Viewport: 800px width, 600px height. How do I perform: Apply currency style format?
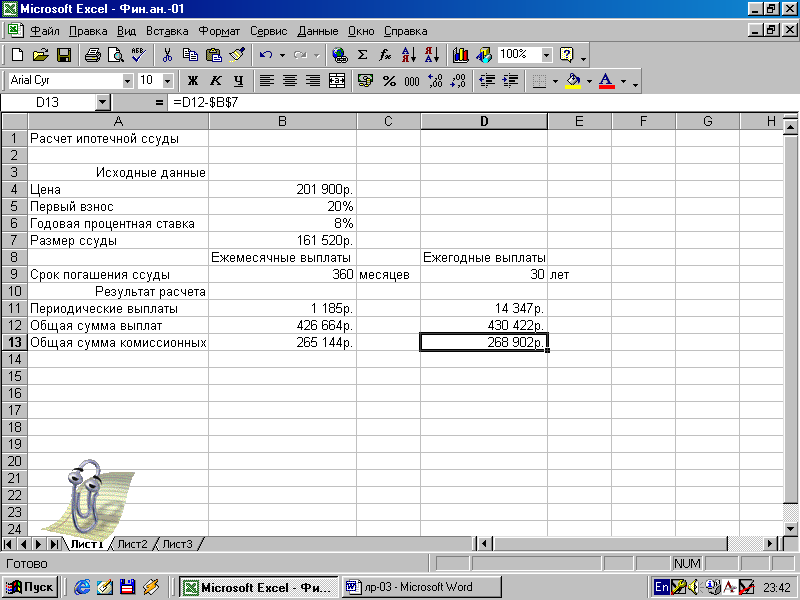click(365, 81)
